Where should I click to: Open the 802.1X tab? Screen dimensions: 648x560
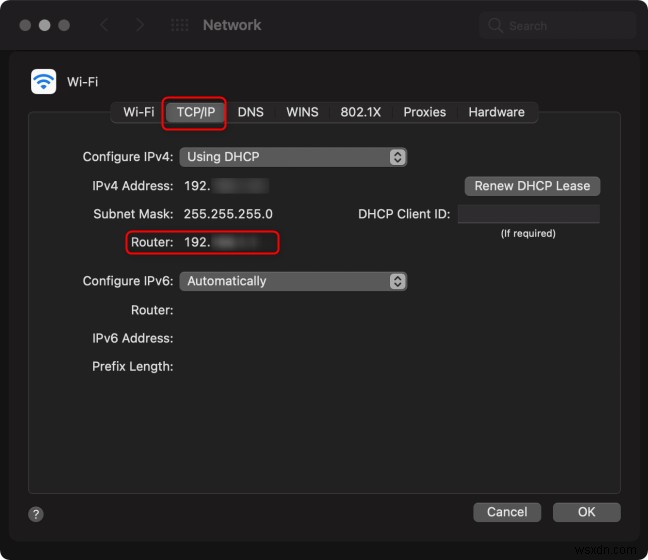click(361, 112)
